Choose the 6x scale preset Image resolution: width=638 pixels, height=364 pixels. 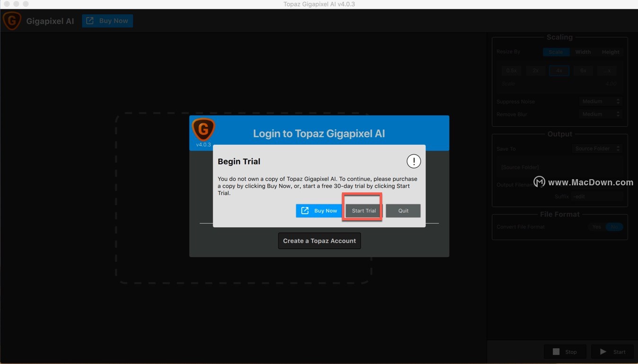coord(583,70)
